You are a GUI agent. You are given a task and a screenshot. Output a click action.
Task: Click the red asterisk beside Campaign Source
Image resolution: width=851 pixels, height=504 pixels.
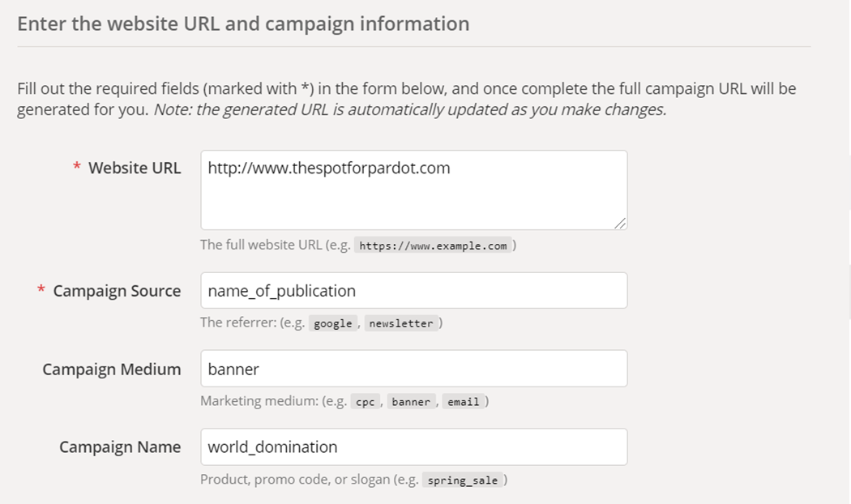click(x=41, y=291)
